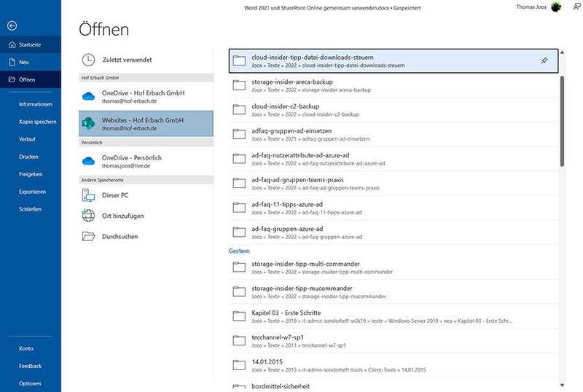Click folder icon of tecchannel-w7-sp1
The image size is (583, 392).
239,341
